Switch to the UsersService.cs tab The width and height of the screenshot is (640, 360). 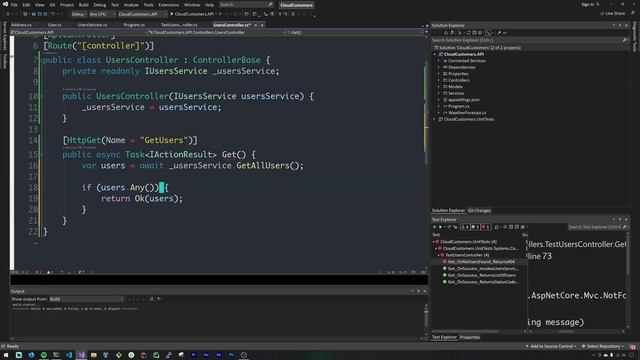(92, 25)
